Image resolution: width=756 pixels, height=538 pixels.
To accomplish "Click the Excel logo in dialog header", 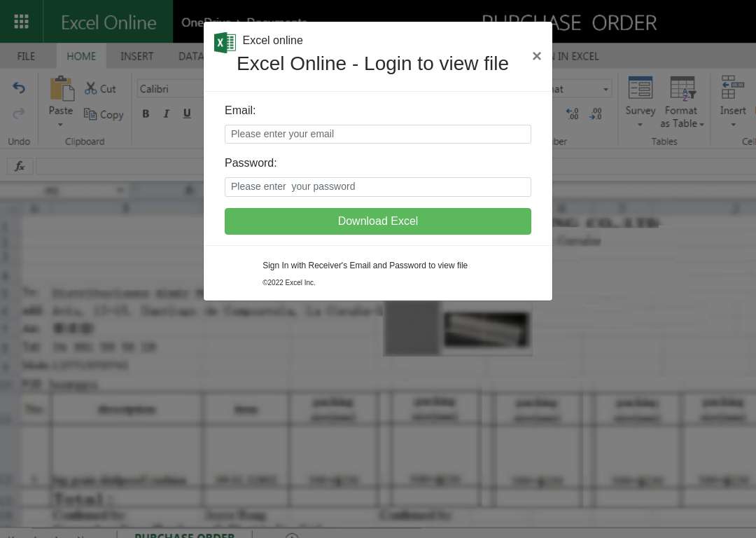I will click(225, 43).
